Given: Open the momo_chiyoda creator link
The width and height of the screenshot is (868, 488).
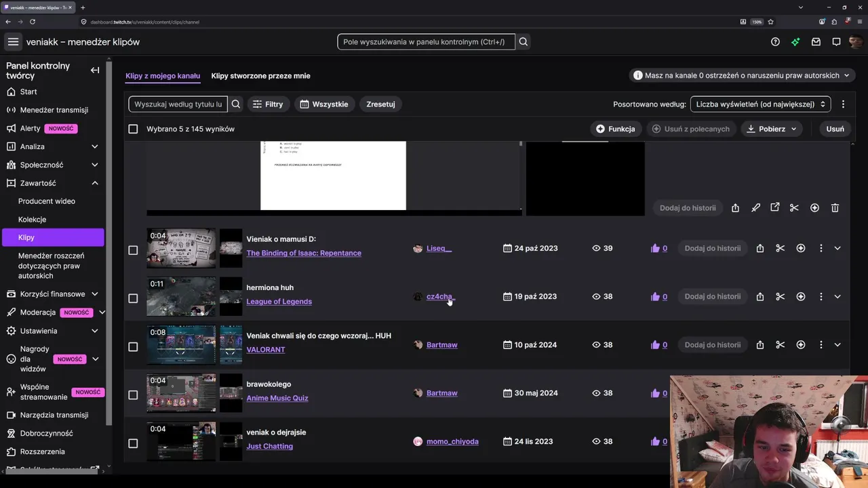Looking at the screenshot, I should (x=452, y=441).
